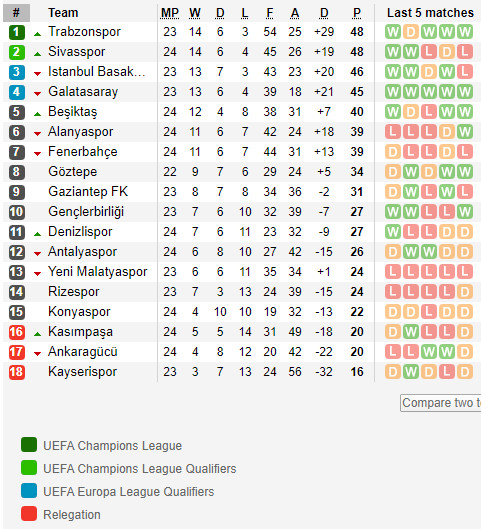Sort by W wins column header

(195, 13)
